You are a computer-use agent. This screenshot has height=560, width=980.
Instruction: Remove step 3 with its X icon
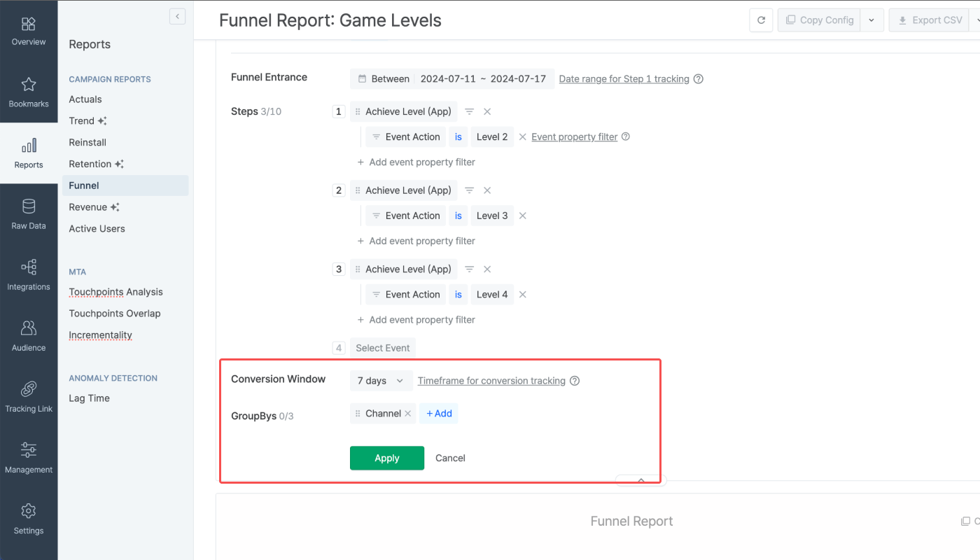[x=487, y=269]
